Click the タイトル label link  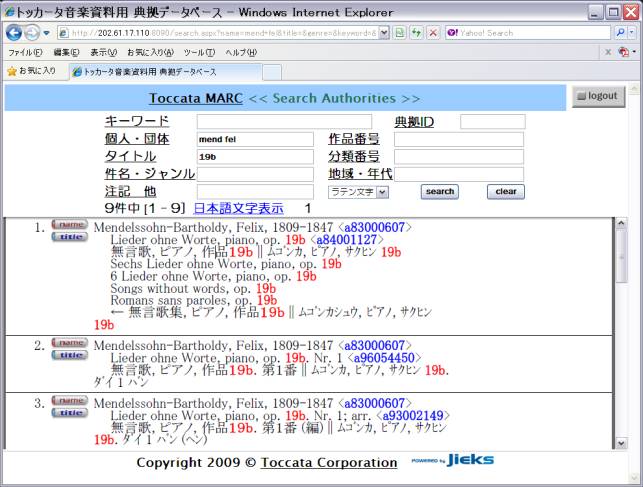click(x=130, y=157)
